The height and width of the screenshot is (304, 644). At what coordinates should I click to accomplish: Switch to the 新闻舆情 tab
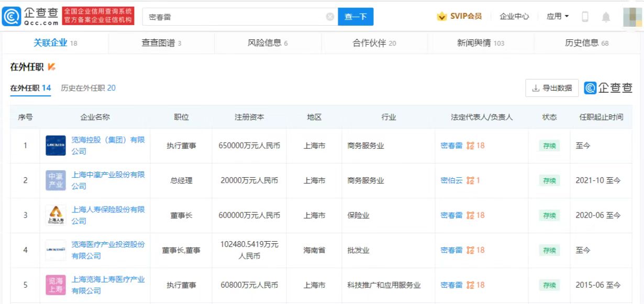click(481, 43)
